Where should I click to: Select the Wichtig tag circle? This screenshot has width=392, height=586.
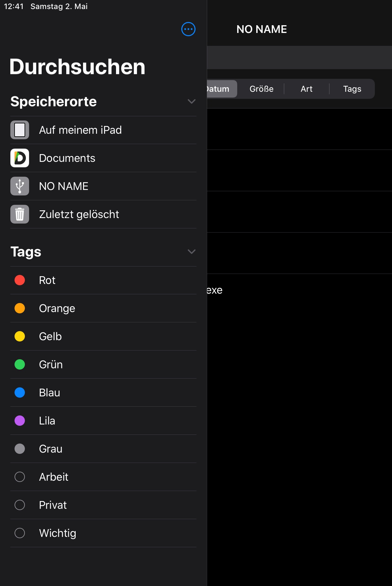[20, 533]
